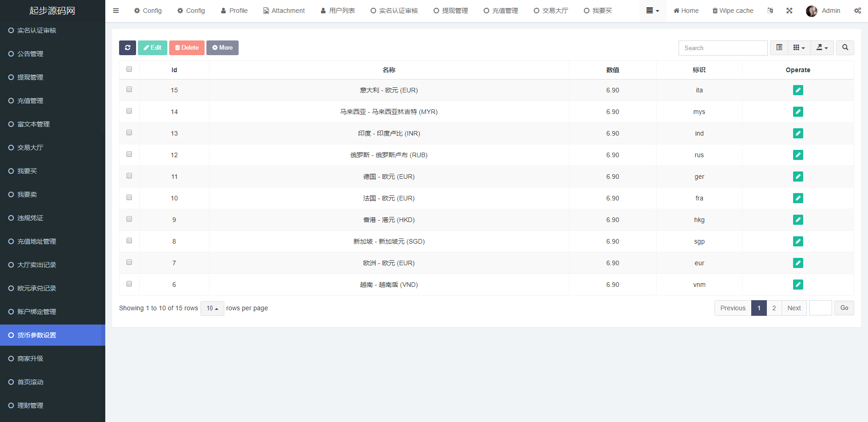The image size is (868, 422).
Task: Check the checkbox for row Id 8
Action: [x=129, y=240]
